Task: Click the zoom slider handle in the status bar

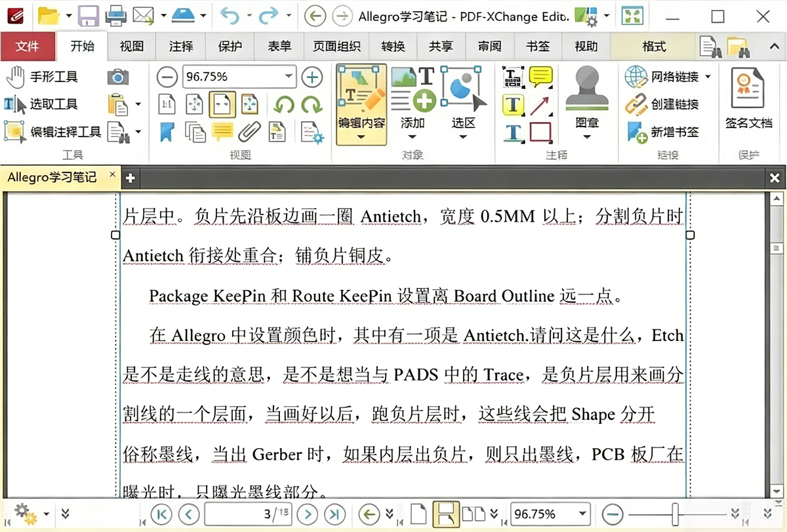Action: (x=675, y=514)
